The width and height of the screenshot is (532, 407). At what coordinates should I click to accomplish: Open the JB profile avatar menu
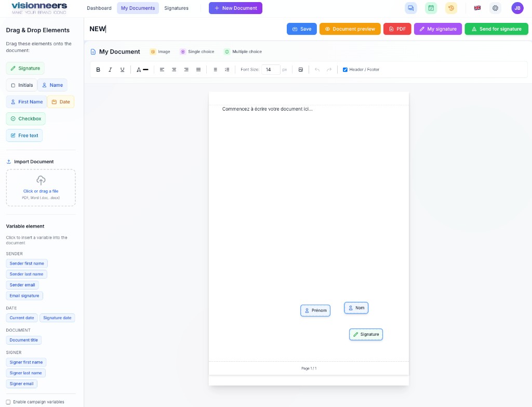pyautogui.click(x=517, y=8)
